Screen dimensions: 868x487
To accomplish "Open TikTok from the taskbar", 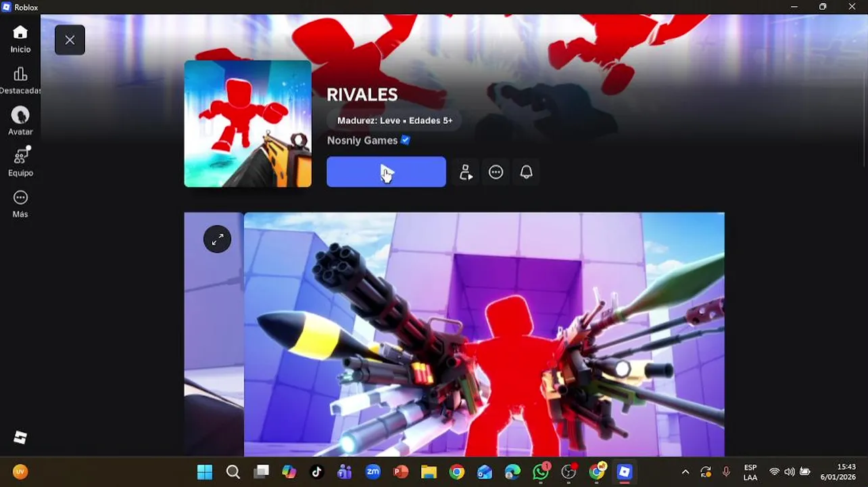I will (317, 471).
